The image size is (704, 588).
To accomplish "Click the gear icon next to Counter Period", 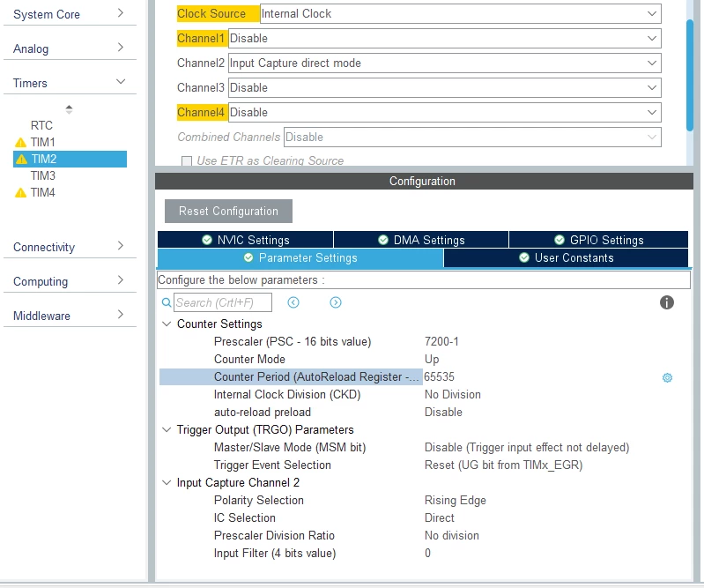I will [667, 378].
